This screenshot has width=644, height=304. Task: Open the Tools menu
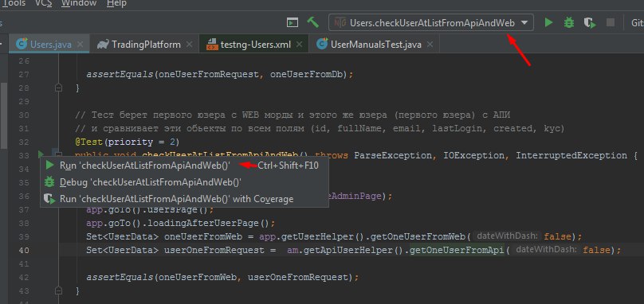pos(14,3)
